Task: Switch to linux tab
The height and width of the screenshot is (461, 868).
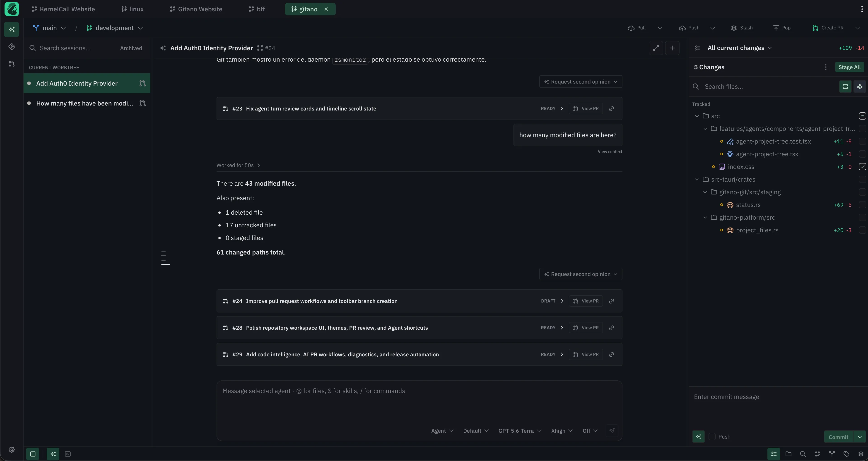Action: tap(133, 9)
